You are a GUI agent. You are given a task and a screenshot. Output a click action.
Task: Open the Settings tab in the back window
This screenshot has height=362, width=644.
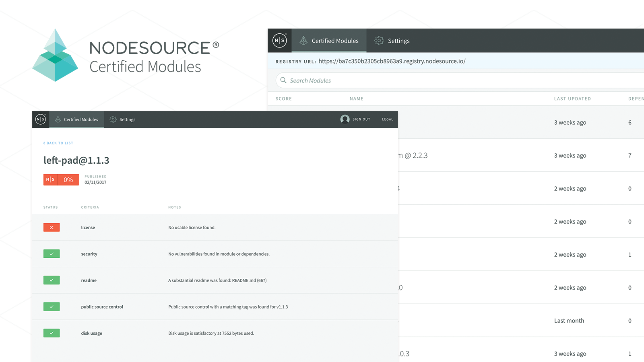tap(392, 41)
